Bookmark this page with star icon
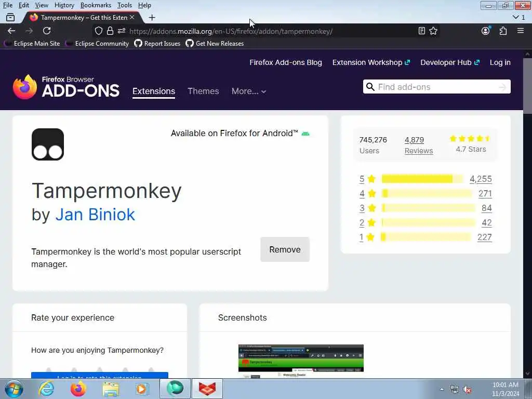The image size is (532, 399). tap(433, 31)
